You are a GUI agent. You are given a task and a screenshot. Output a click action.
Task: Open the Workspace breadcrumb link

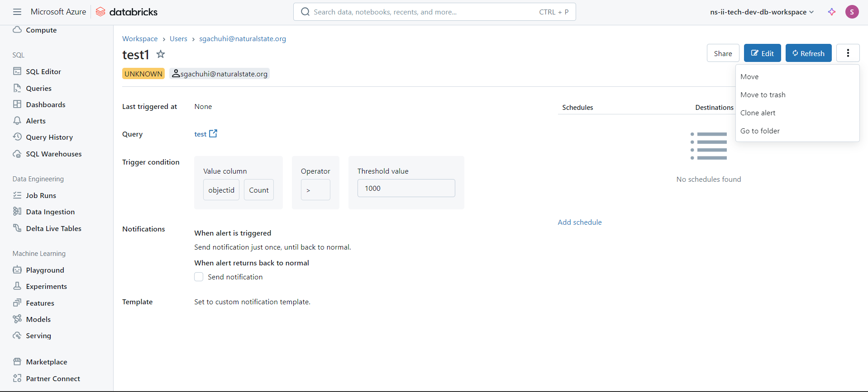click(140, 38)
